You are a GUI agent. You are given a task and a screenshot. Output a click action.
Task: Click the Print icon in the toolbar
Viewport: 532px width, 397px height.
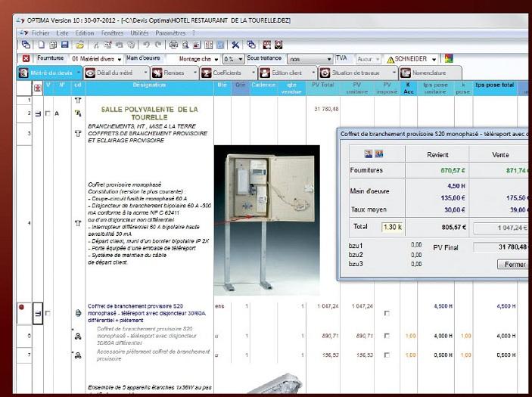(173, 45)
